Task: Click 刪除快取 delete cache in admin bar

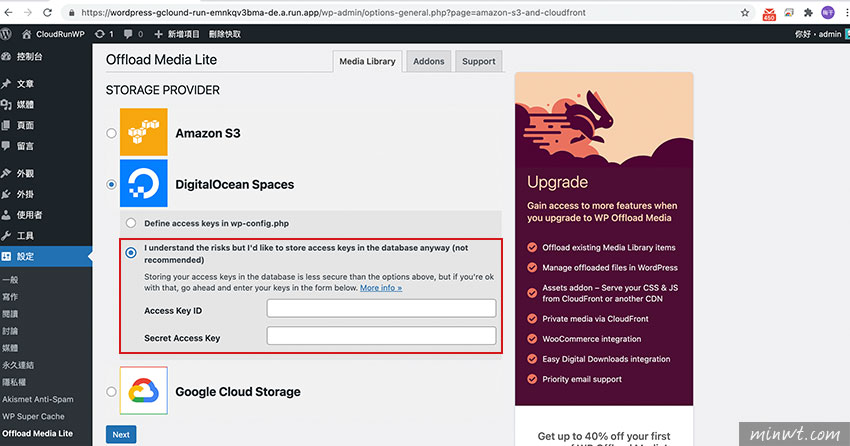Action: (224, 34)
